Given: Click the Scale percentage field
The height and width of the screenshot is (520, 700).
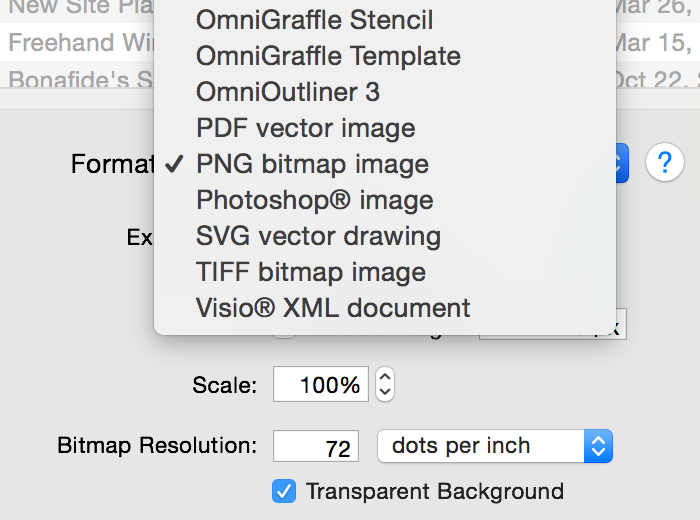Looking at the screenshot, I should (x=320, y=384).
